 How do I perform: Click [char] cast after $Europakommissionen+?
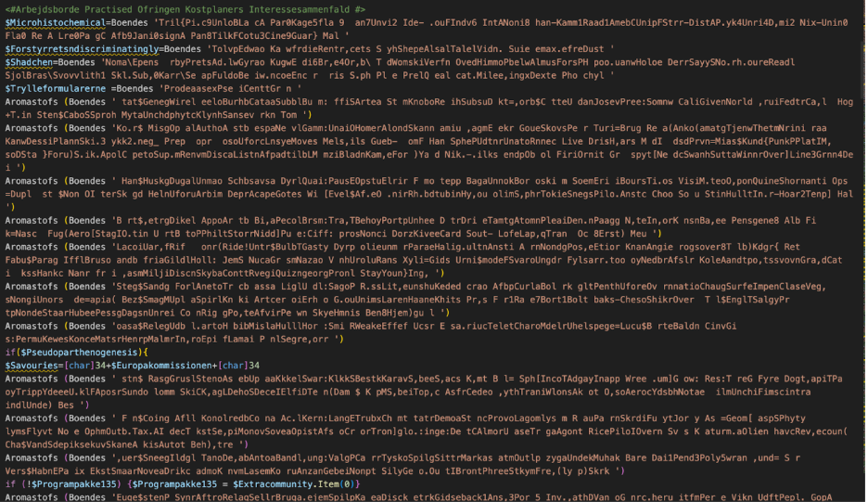coord(233,366)
